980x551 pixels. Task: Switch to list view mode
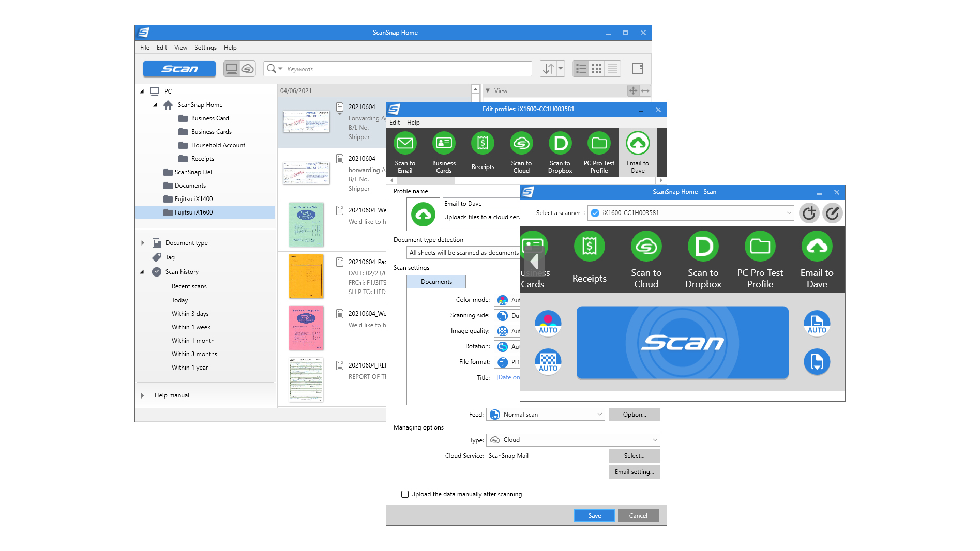click(581, 69)
